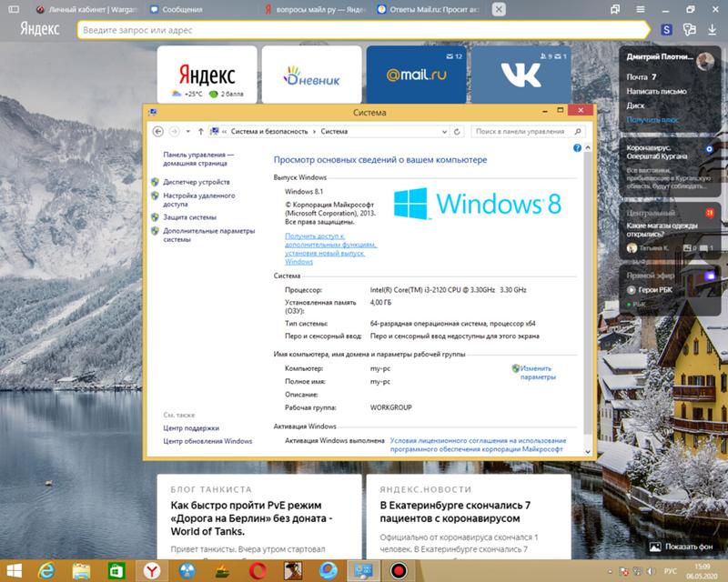This screenshot has height=582, width=728.
Task: Open browser hamburger menu
Action: (x=641, y=9)
